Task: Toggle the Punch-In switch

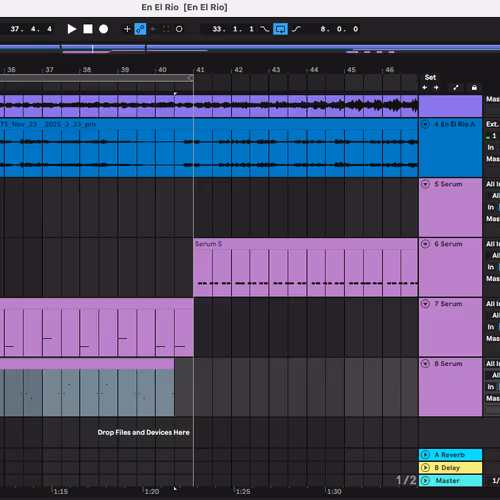Action: (264, 29)
